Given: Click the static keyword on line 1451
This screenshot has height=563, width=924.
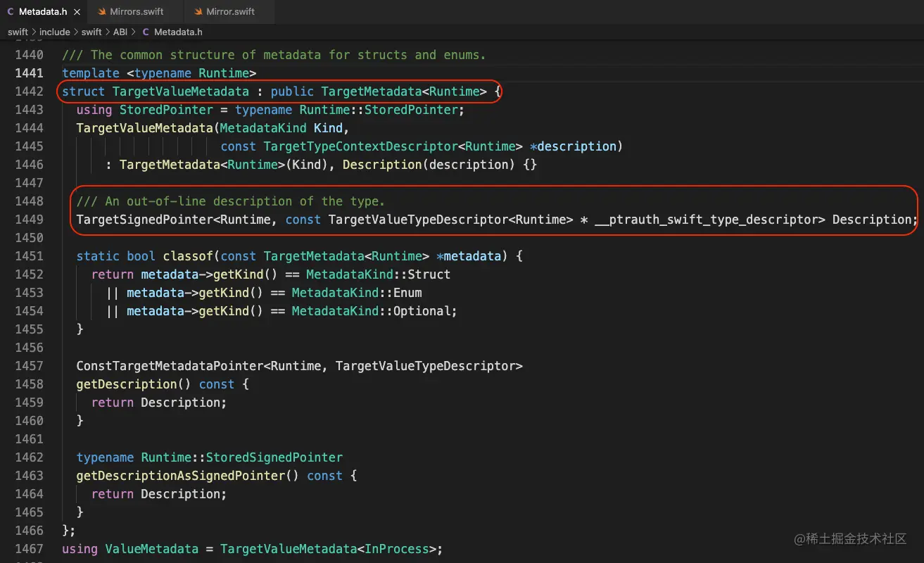Looking at the screenshot, I should [x=98, y=256].
